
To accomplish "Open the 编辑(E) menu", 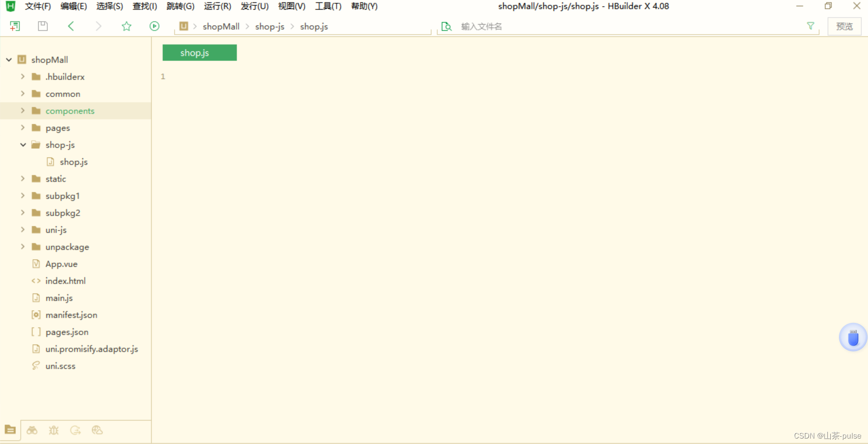I will [74, 6].
